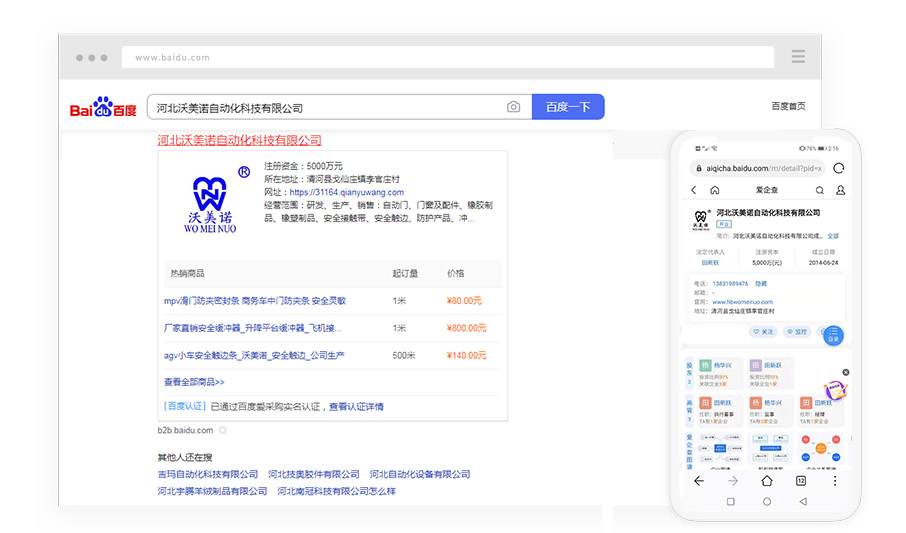Tap the phone browser forward arrow

733,481
